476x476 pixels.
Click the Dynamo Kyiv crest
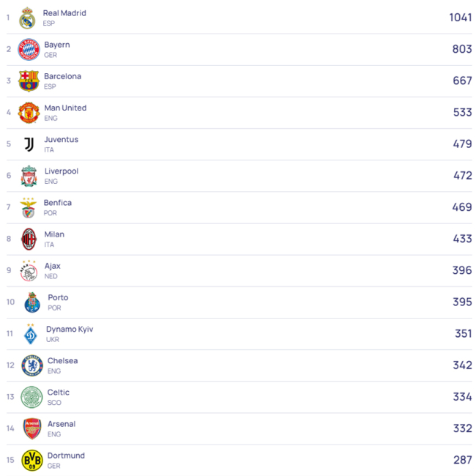(x=31, y=334)
